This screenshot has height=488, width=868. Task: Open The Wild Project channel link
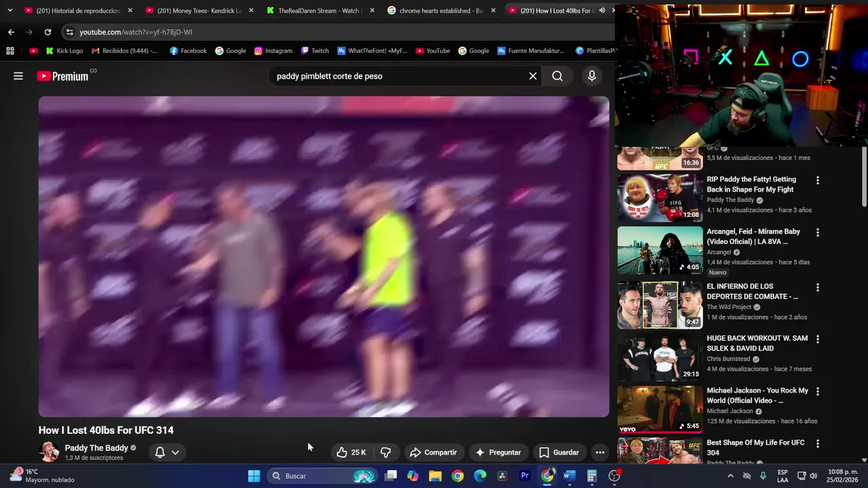click(x=729, y=307)
